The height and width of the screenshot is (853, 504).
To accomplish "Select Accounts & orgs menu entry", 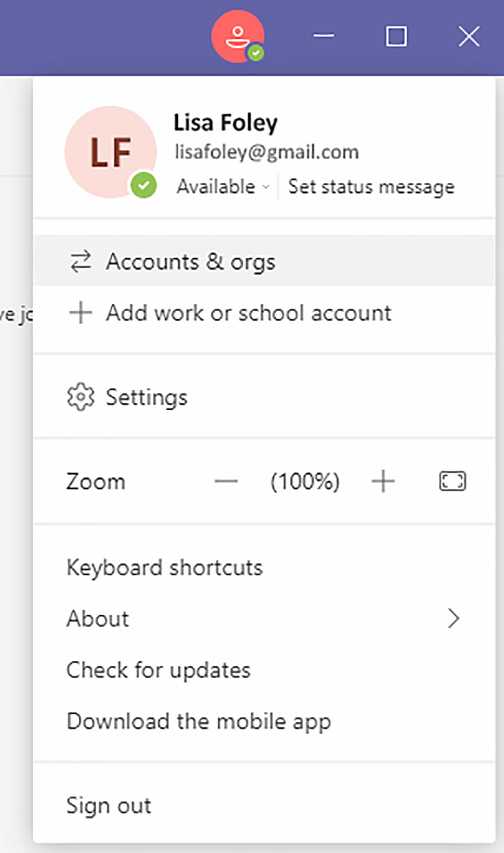I will click(191, 261).
